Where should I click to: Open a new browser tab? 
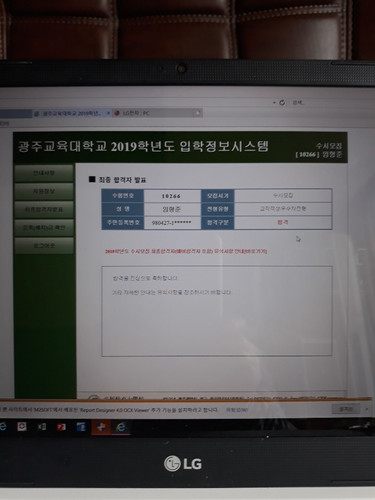click(x=198, y=113)
